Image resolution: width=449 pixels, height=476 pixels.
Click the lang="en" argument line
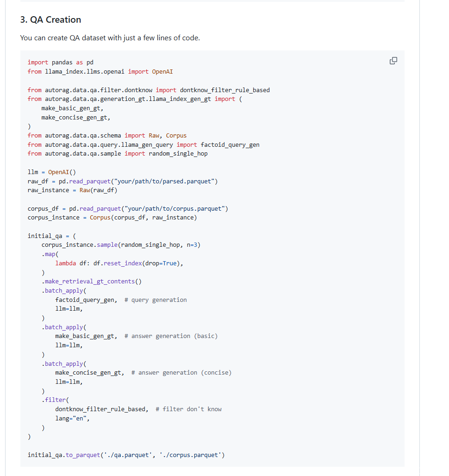point(72,418)
